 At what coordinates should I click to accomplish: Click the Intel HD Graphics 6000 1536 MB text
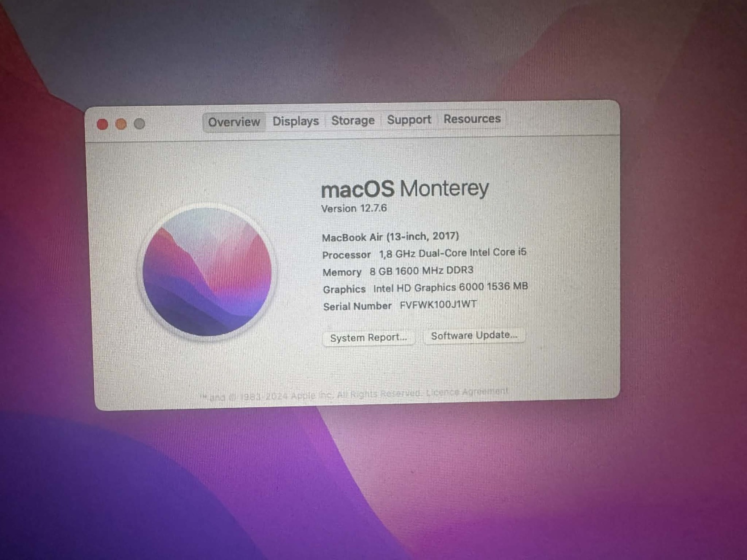(451, 287)
